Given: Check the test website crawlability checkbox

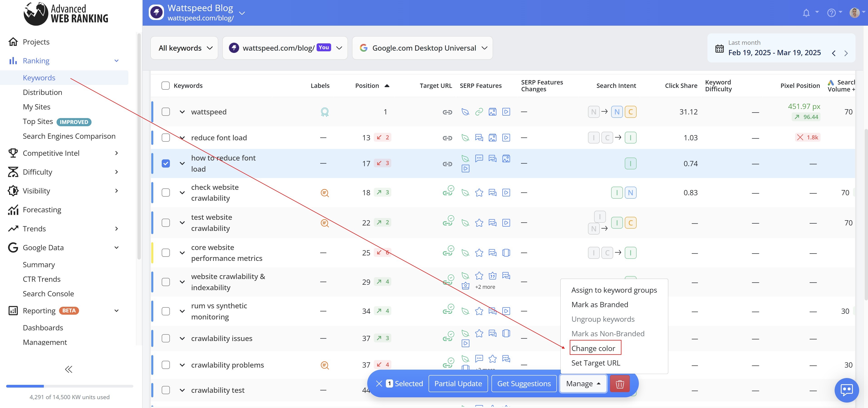Looking at the screenshot, I should tap(165, 223).
